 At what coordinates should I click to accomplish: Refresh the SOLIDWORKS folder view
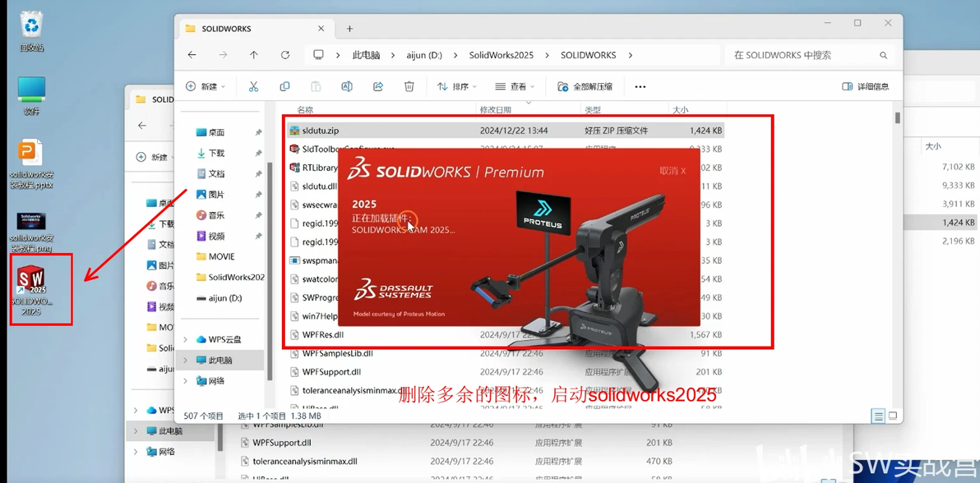pyautogui.click(x=285, y=55)
